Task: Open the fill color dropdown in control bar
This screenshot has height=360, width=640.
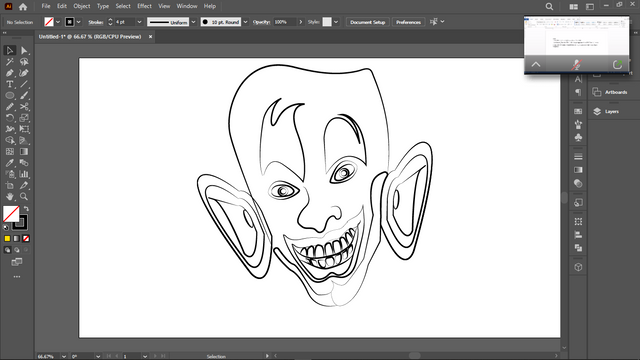Action: [58, 22]
